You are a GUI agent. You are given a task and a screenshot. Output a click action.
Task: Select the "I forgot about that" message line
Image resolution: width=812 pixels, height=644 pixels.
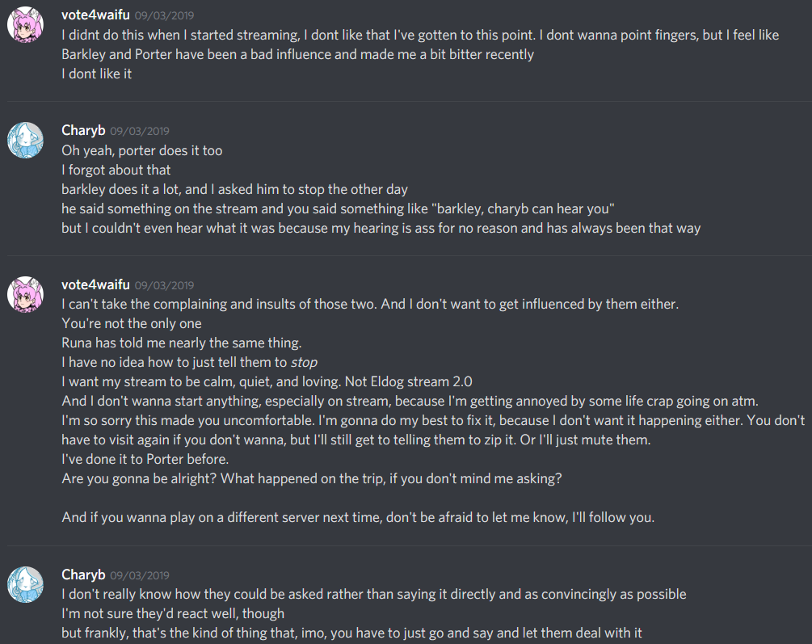[x=116, y=170]
